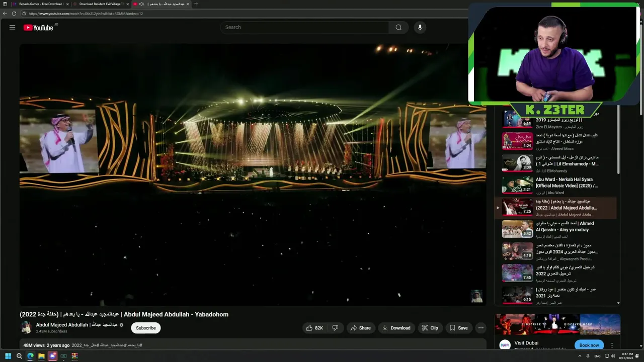This screenshot has height=362, width=644.
Task: Play the 2024 video thumbnail 4:18
Action: click(517, 251)
